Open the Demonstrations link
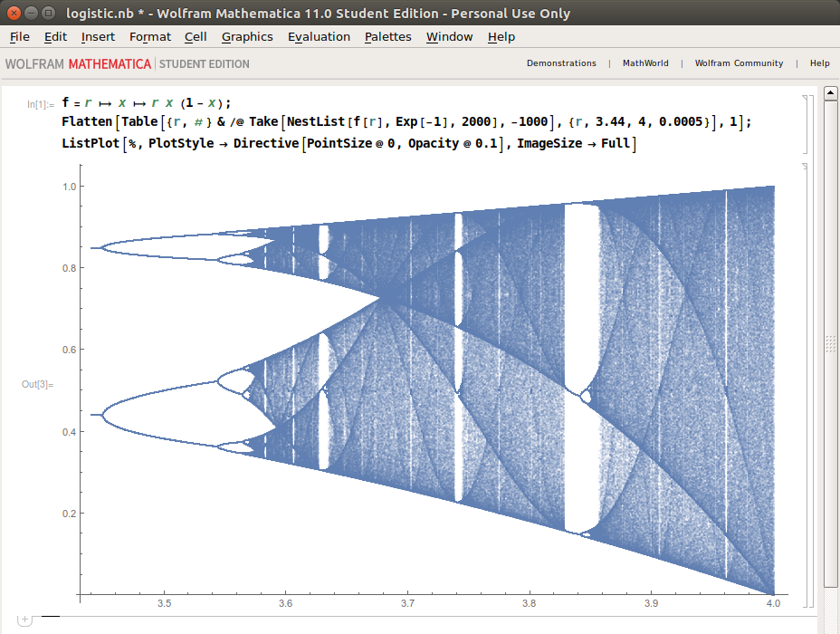 (561, 63)
